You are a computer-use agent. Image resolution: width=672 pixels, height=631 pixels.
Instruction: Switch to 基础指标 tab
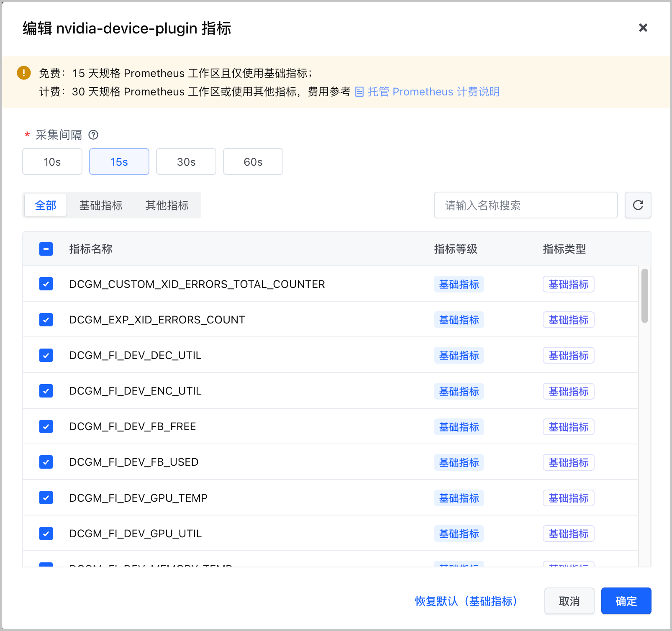[x=101, y=205]
